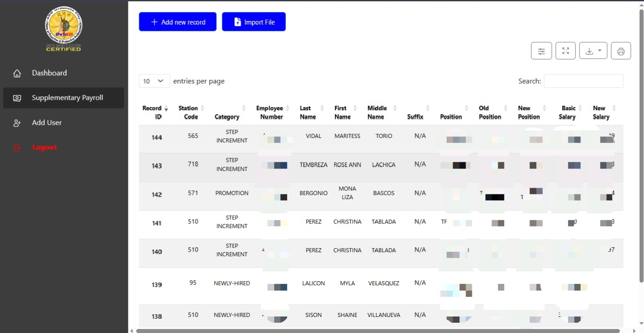644x333 pixels.
Task: Click middle name LACHICA cell
Action: pos(384,164)
